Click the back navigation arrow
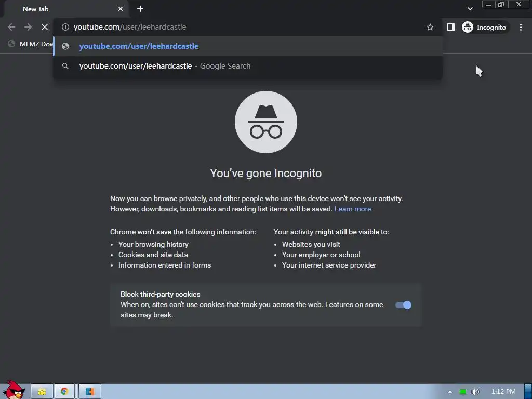This screenshot has width=532, height=399. pyautogui.click(x=11, y=27)
